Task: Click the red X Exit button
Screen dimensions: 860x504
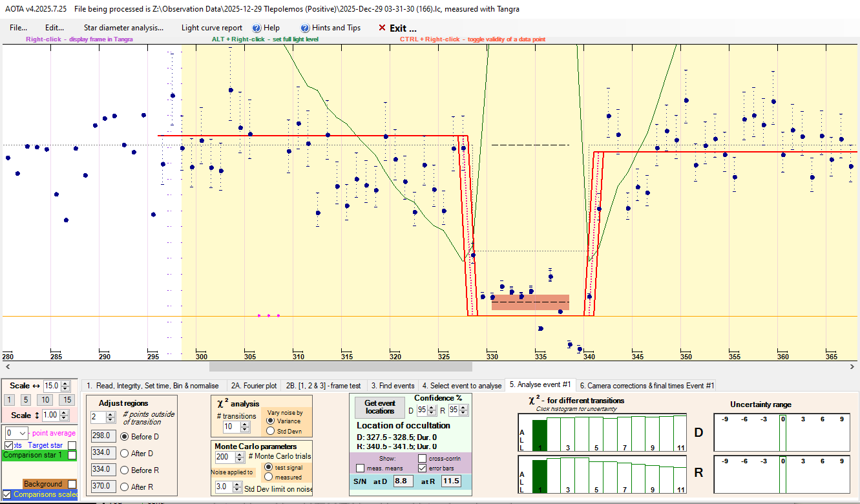Action: click(397, 28)
